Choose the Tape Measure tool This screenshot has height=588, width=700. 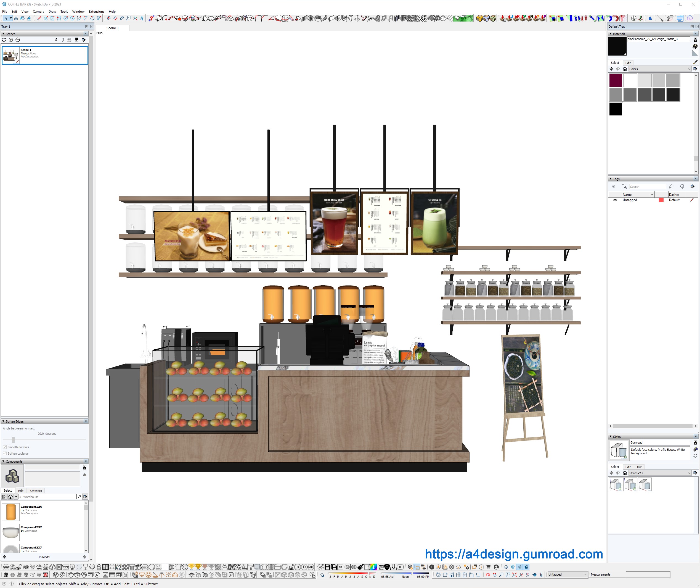tap(109, 18)
